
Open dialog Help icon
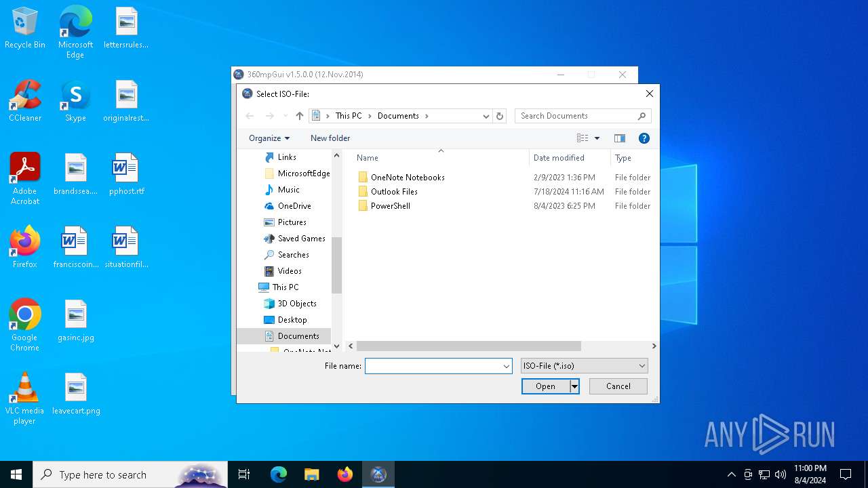[644, 138]
